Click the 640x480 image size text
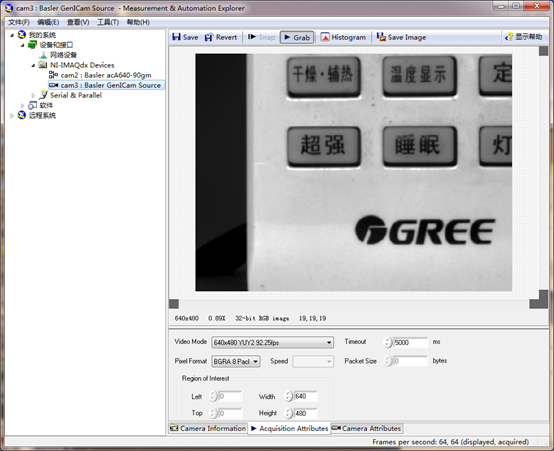 (x=187, y=318)
